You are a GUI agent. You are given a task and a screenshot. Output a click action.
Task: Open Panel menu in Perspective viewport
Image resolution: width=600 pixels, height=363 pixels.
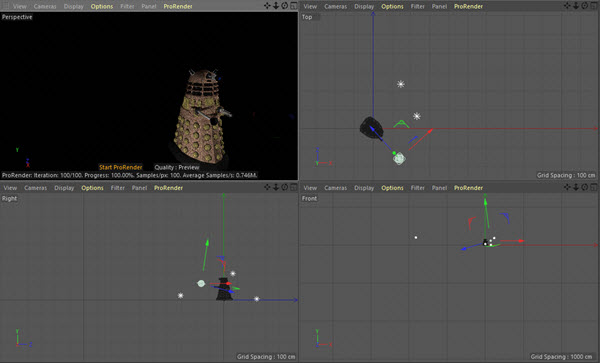148,7
